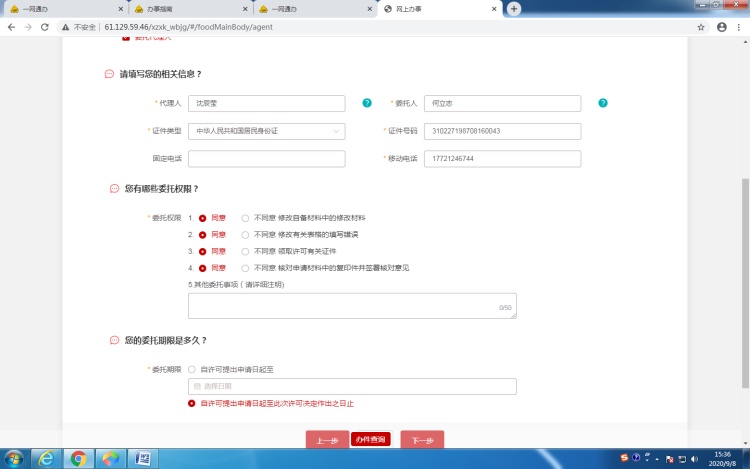Bookmark this page using the star icon
Screen dimensions: 750x469
click(x=701, y=27)
